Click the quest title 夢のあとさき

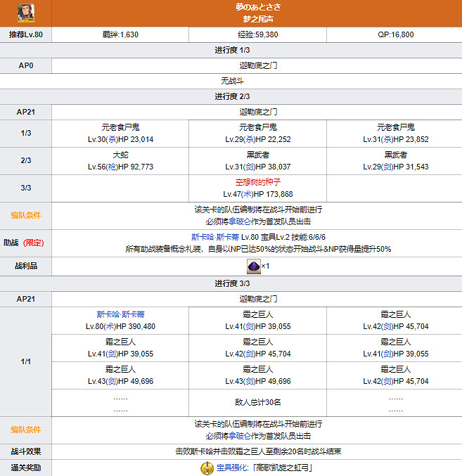tap(257, 6)
